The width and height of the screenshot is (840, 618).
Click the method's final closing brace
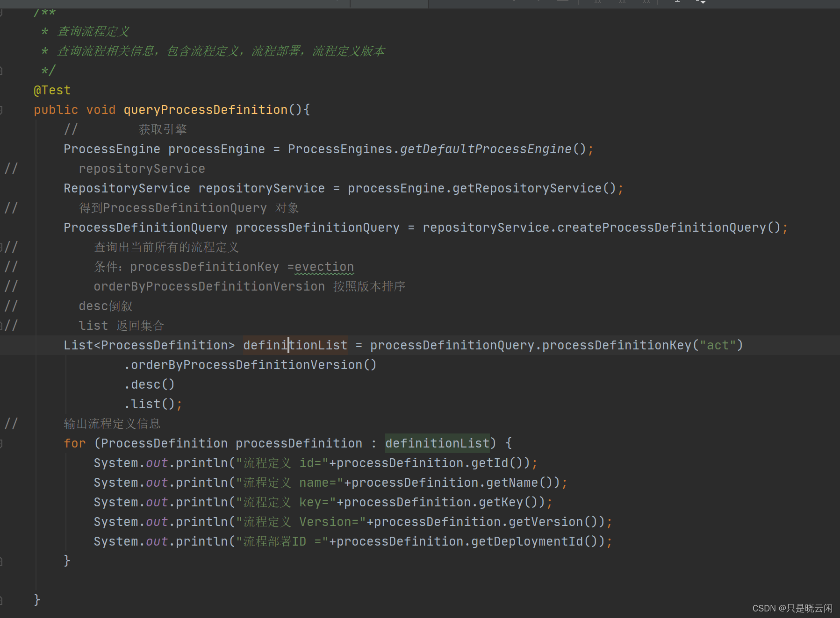point(37,600)
